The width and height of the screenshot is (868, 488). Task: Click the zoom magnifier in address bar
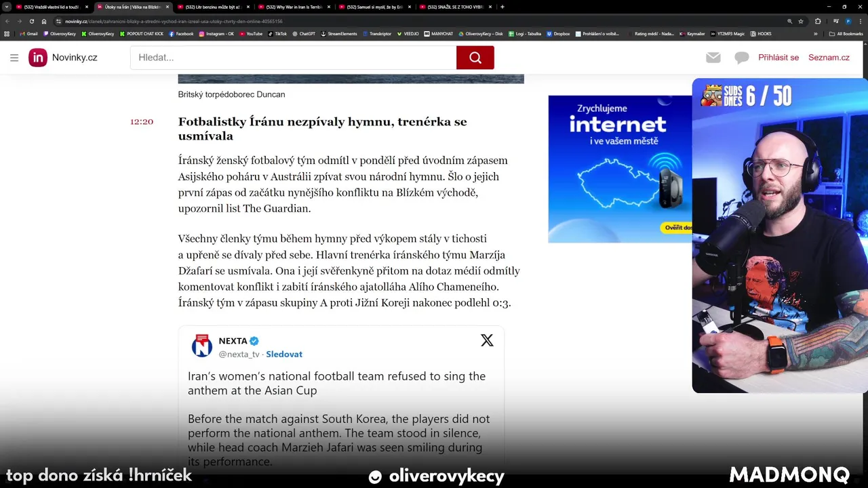tap(789, 21)
